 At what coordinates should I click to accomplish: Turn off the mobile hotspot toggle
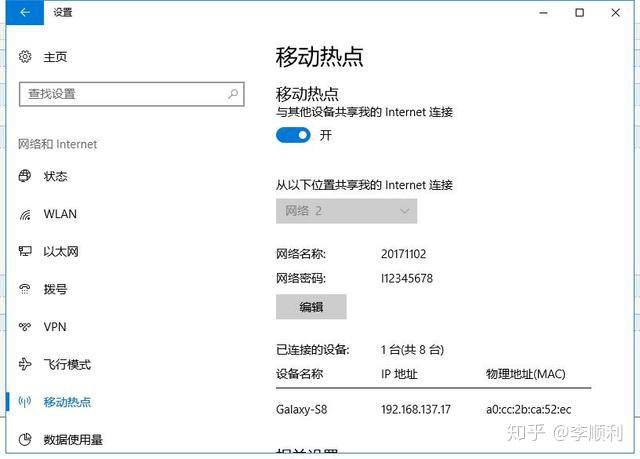[x=293, y=135]
